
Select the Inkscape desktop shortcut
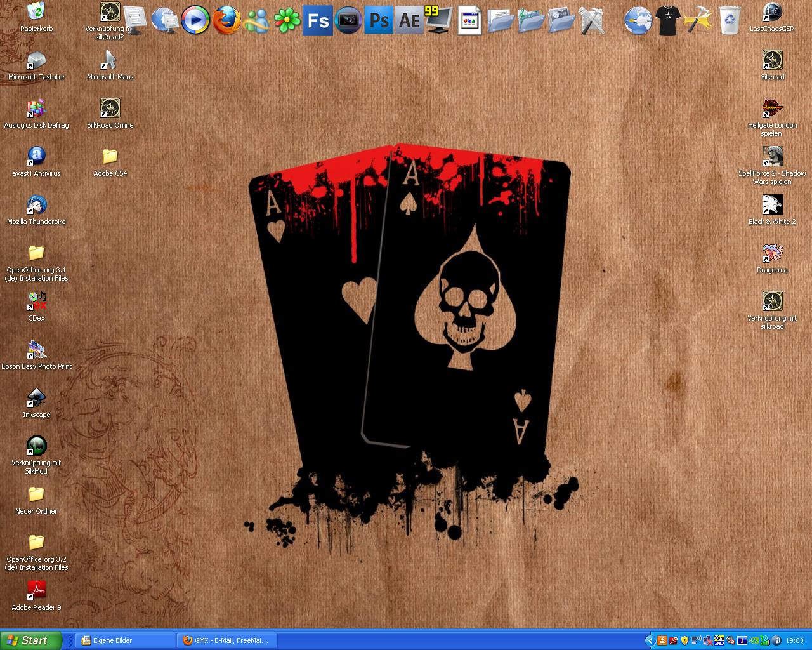click(36, 403)
